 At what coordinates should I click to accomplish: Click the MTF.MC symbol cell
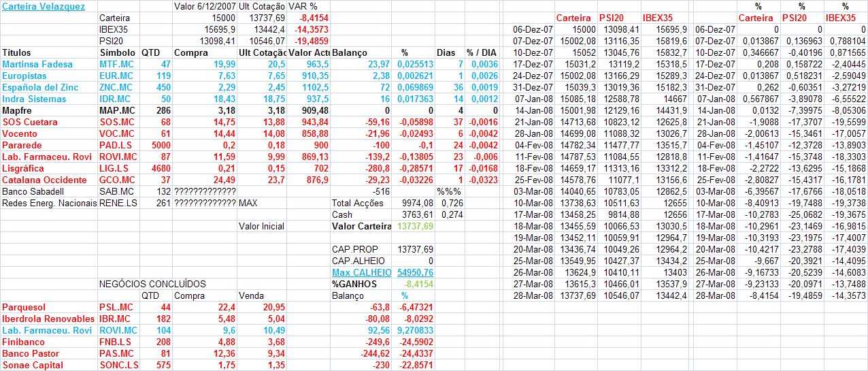116,65
